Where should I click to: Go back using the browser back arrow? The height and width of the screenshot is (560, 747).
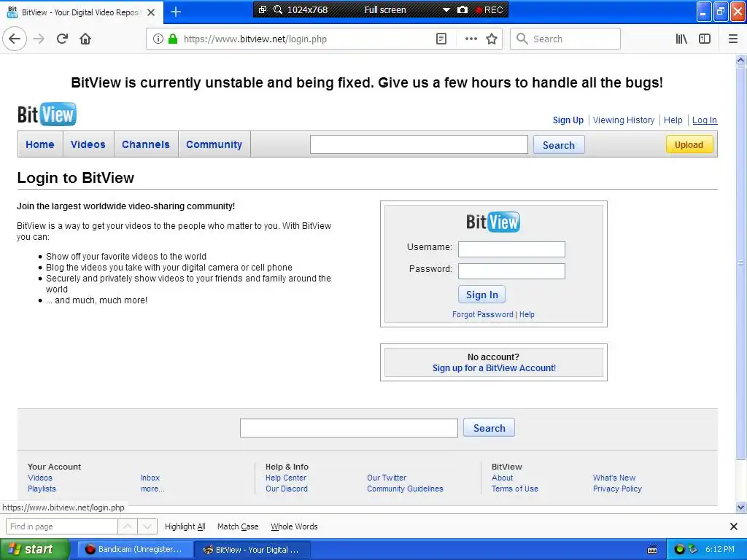(15, 39)
